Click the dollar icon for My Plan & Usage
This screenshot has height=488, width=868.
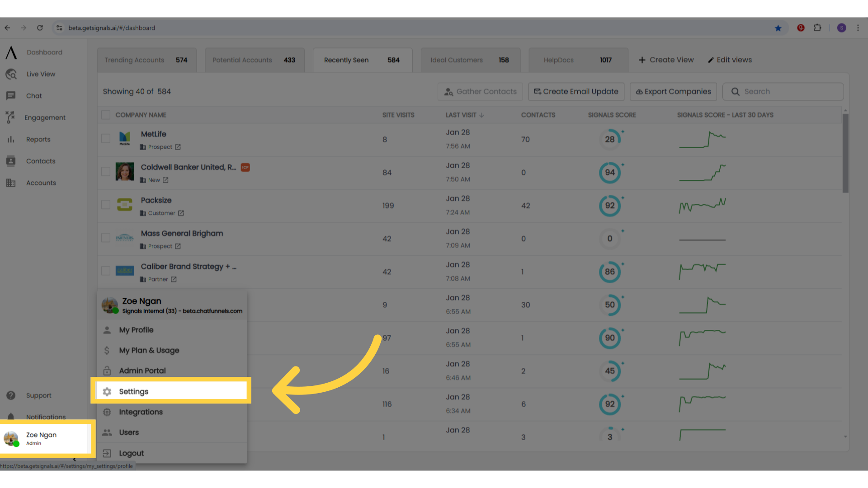(x=107, y=350)
